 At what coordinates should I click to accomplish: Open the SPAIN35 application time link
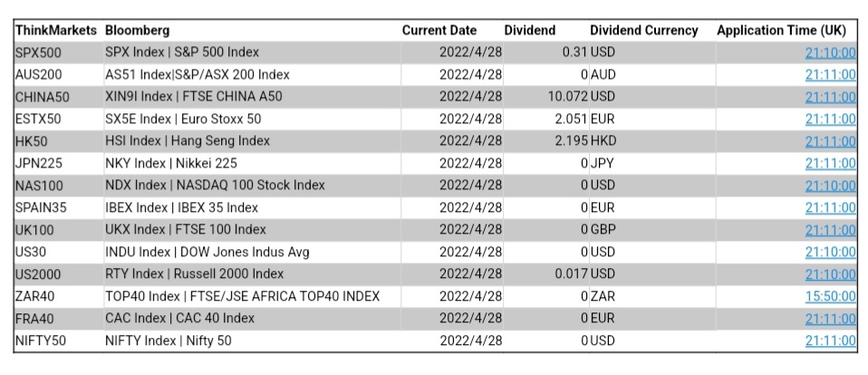coord(830,207)
